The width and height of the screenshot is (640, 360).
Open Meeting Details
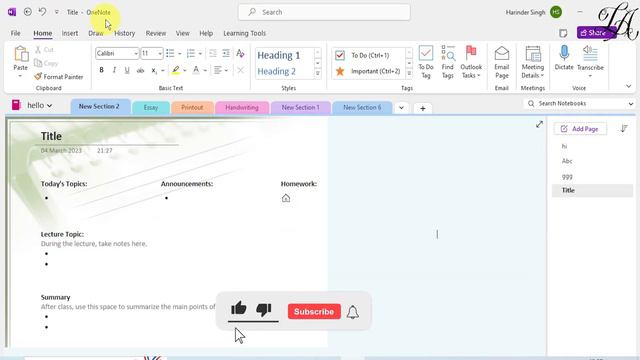click(533, 62)
